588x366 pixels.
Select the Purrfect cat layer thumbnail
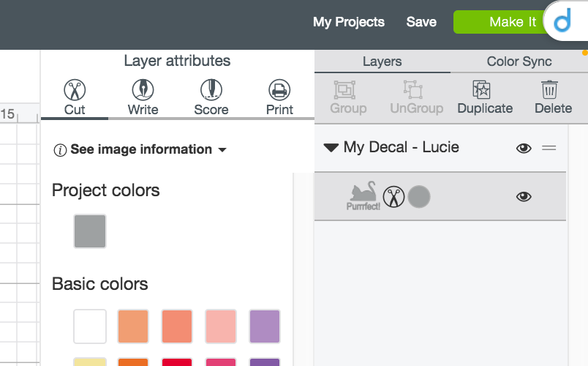(363, 196)
